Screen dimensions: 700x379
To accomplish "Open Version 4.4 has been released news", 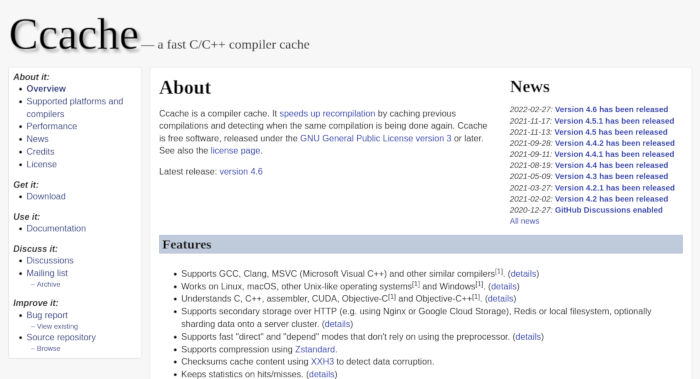I will (x=611, y=165).
